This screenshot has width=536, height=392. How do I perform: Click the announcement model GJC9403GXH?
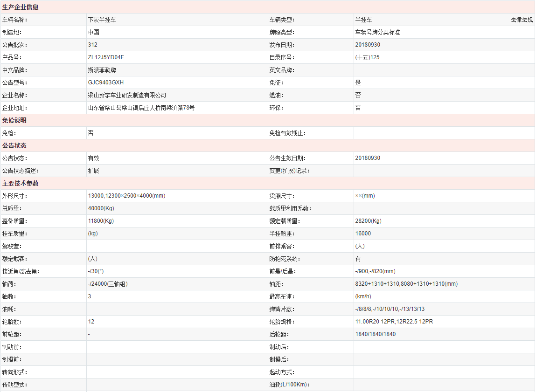tap(106, 83)
